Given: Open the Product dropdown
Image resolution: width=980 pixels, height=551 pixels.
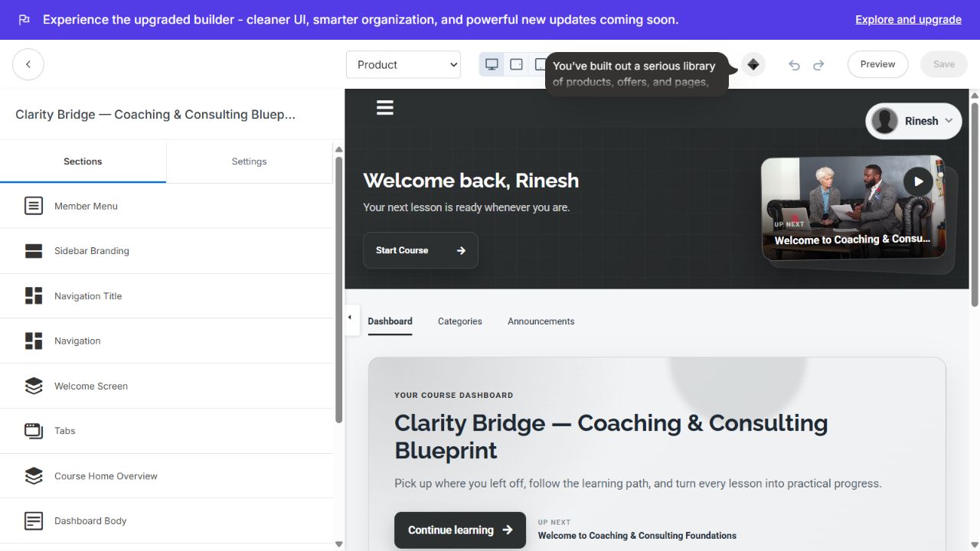Looking at the screenshot, I should point(403,64).
